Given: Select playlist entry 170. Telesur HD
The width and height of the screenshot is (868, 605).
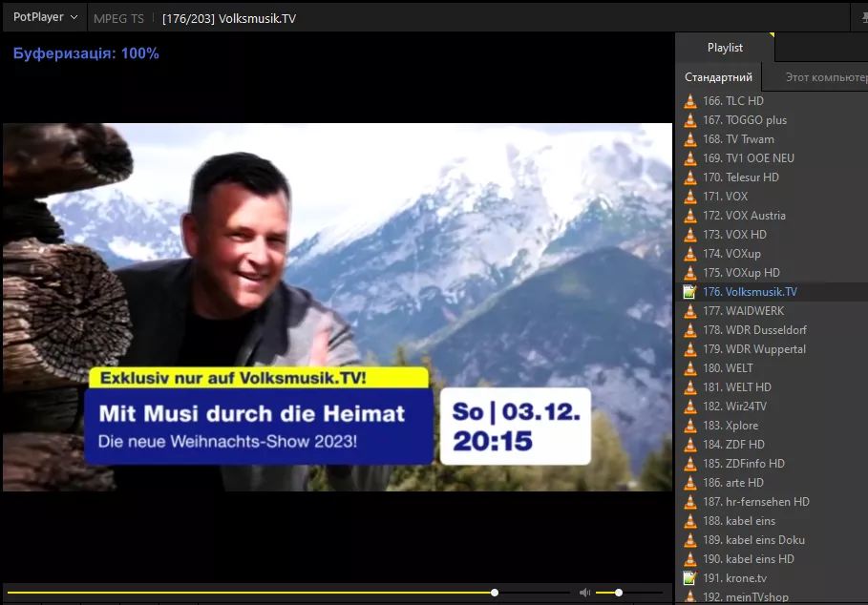Looking at the screenshot, I should (x=772, y=177).
